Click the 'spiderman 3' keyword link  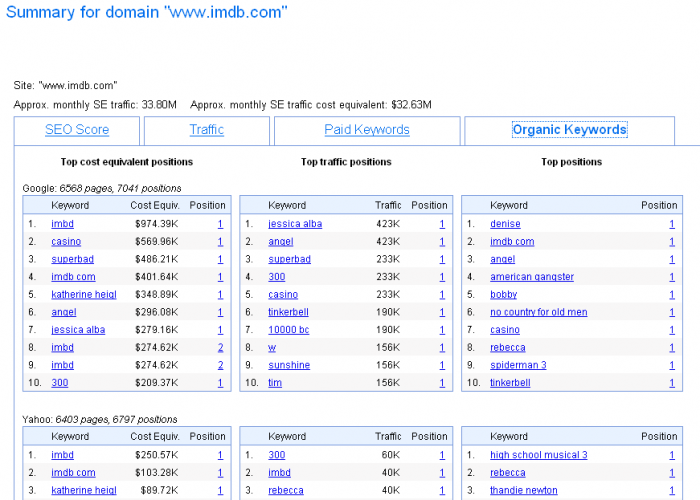[x=518, y=365]
